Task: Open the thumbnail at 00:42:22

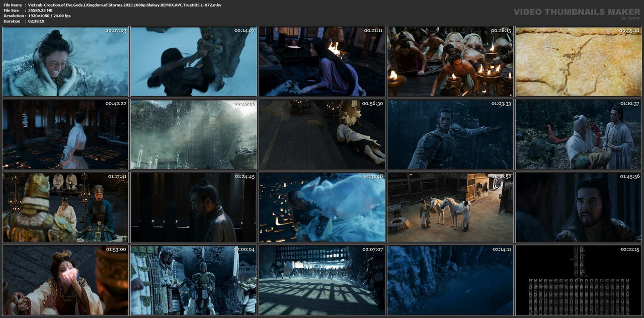Action: (65, 134)
